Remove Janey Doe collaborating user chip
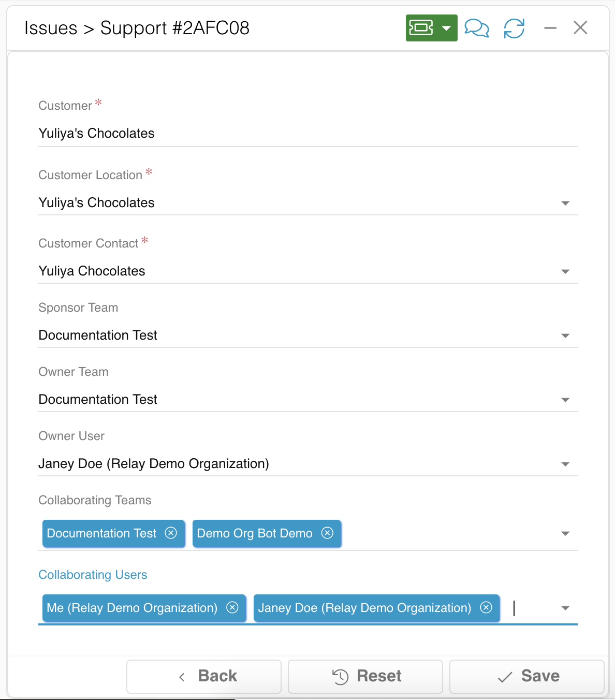 click(x=486, y=607)
